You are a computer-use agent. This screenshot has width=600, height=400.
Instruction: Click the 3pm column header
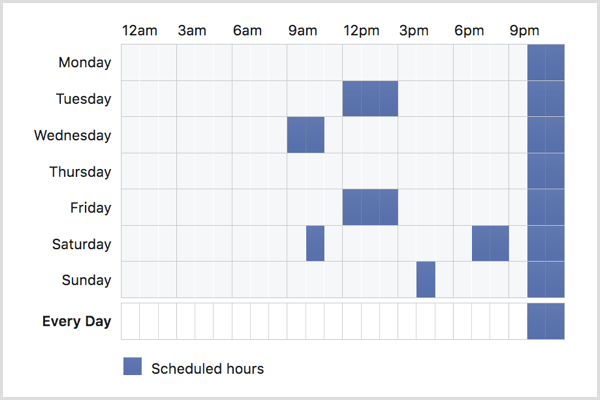tap(413, 30)
